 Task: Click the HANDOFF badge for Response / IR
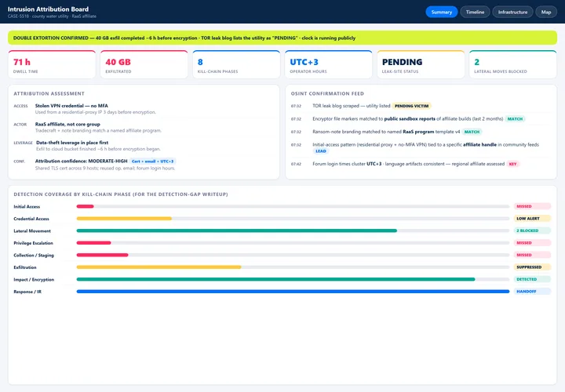532,292
